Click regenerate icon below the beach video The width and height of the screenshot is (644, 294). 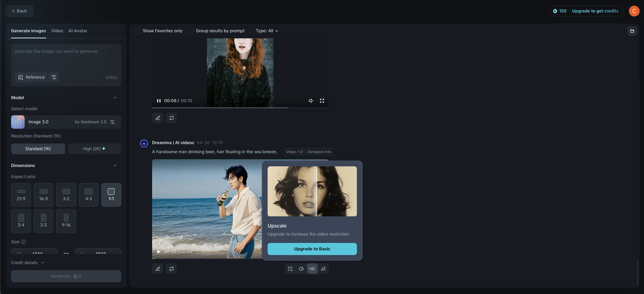172,269
